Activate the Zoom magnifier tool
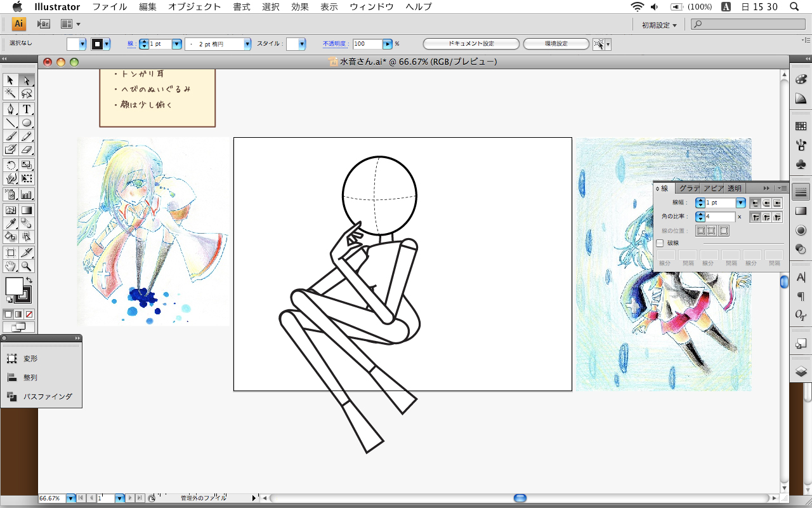The image size is (812, 508). click(x=27, y=266)
